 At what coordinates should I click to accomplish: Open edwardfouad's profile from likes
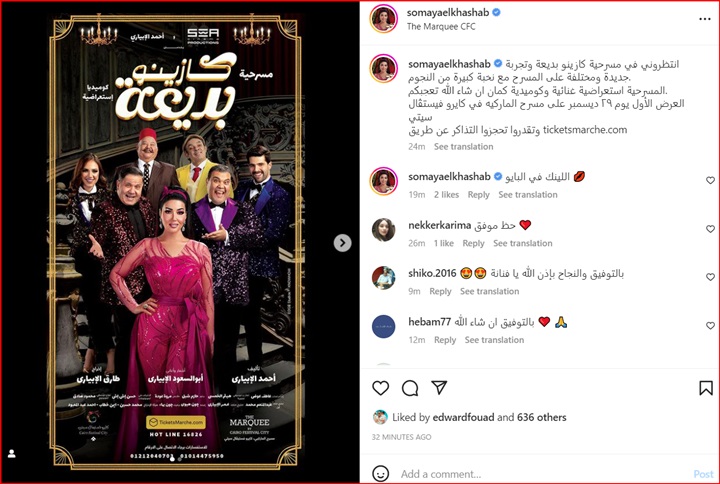(463, 417)
